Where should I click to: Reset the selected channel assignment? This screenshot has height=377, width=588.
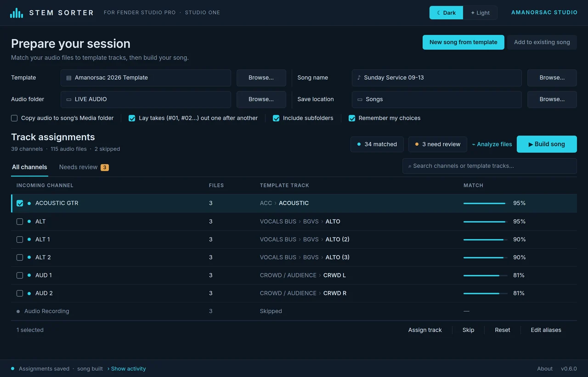pos(503,330)
